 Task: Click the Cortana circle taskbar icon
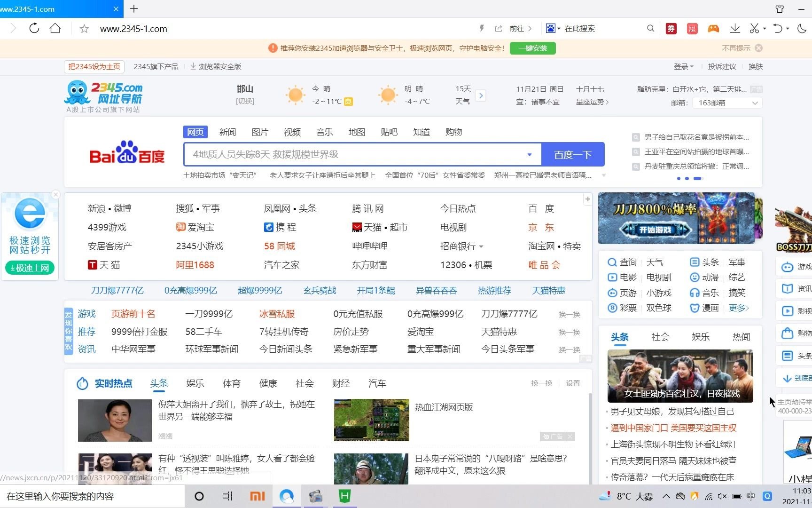coord(199,496)
